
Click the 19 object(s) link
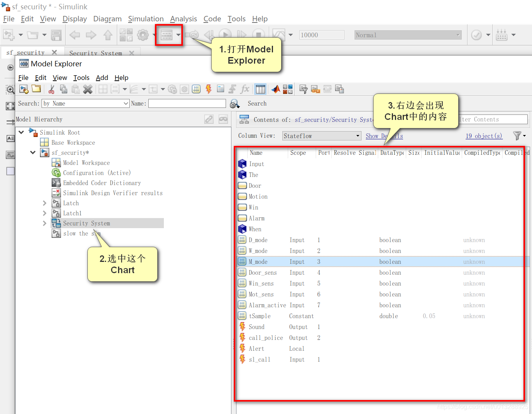pyautogui.click(x=484, y=136)
